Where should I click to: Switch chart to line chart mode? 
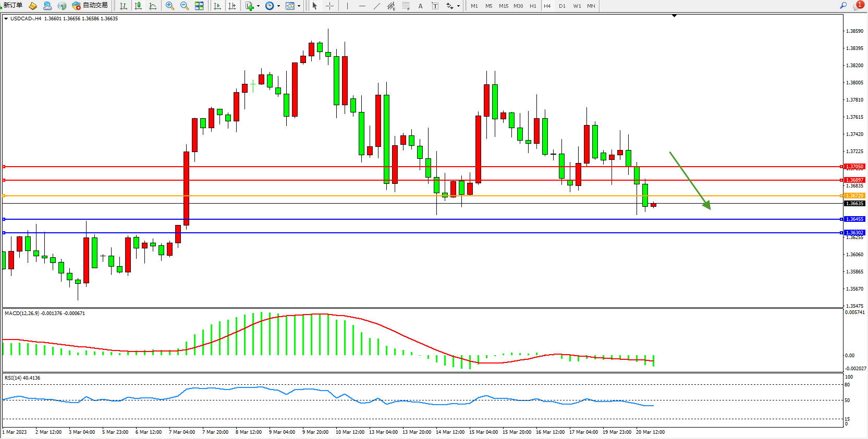[x=153, y=6]
